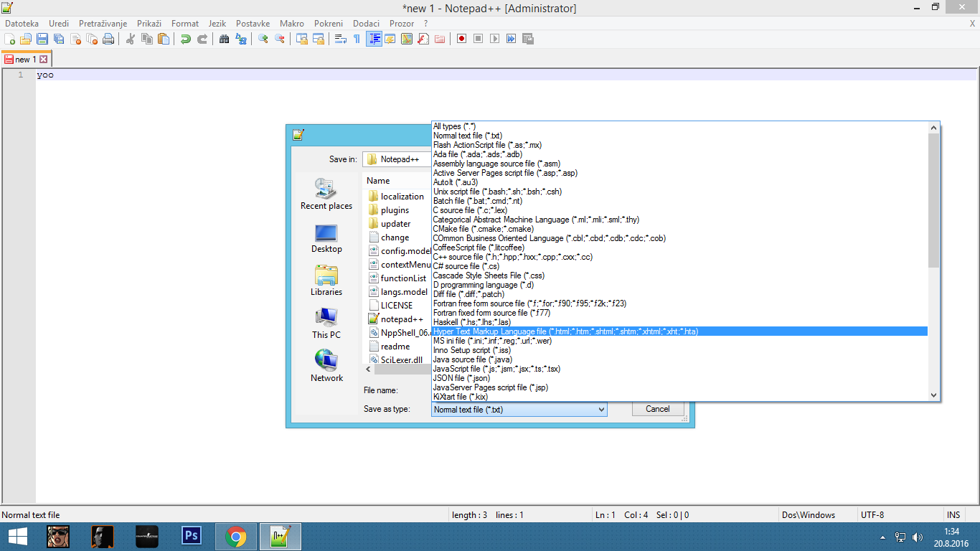Click the Save All toolbar icon
This screenshot has width=980, height=551.
click(x=59, y=39)
